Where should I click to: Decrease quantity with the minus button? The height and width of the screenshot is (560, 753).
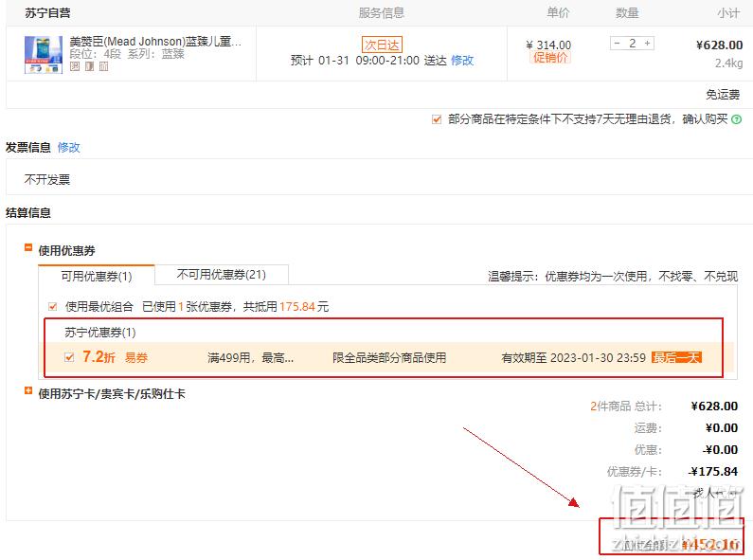(618, 44)
